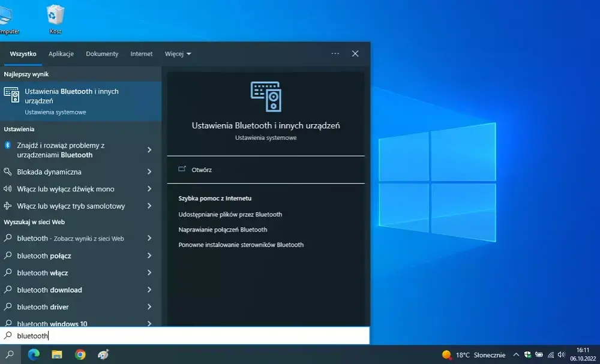Open Ponowne instalowanie sterowników Bluetooth link
This screenshot has height=364, width=600.
pyautogui.click(x=241, y=245)
